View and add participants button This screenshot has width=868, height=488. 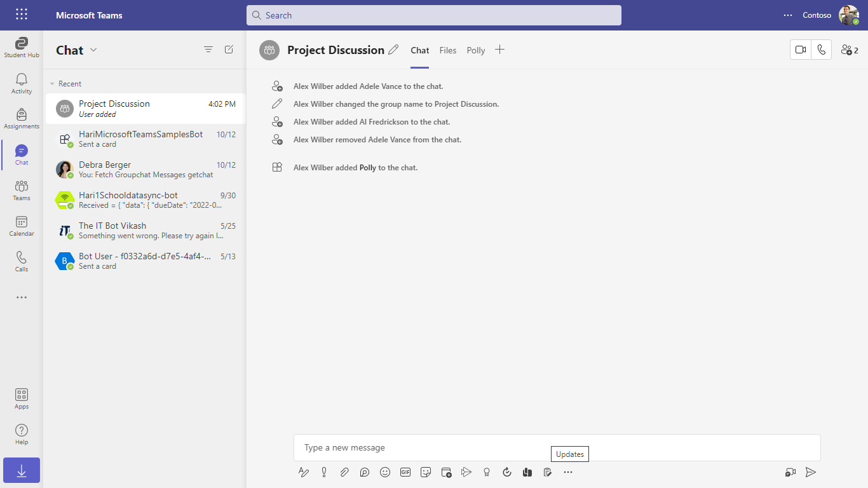coord(850,50)
